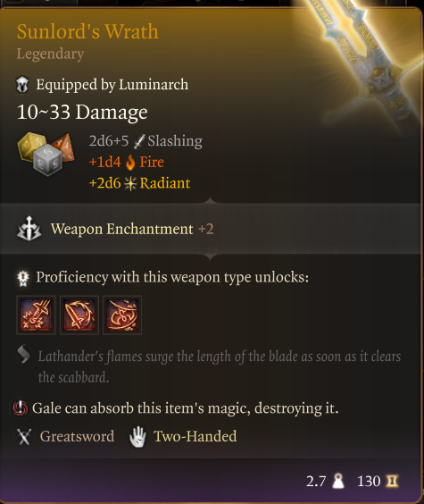
Task: Click the Weapon Enchantment sword icon
Action: point(29,229)
